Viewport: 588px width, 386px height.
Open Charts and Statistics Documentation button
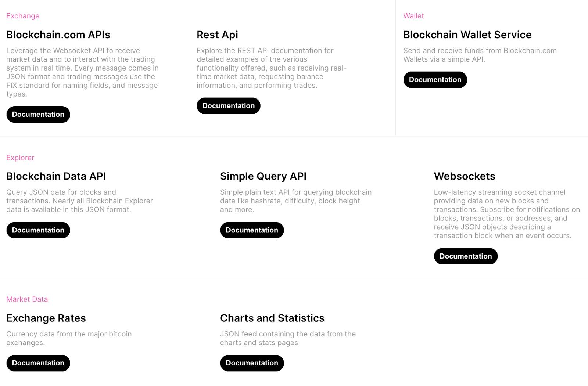pyautogui.click(x=252, y=363)
